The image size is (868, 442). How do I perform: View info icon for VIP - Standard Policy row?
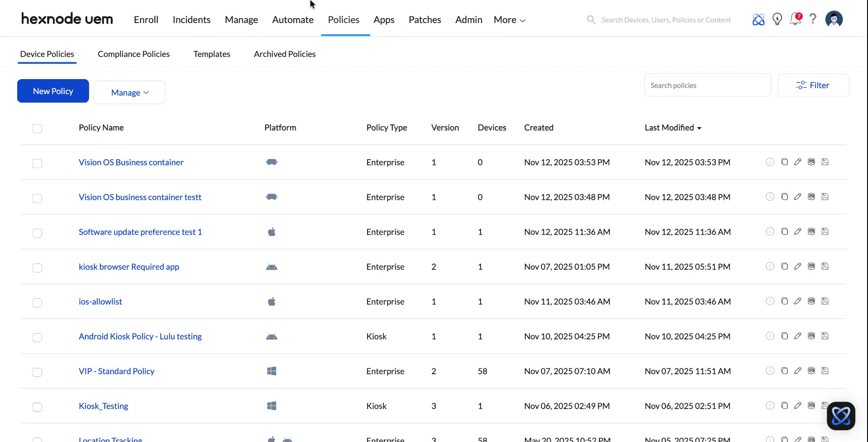770,371
